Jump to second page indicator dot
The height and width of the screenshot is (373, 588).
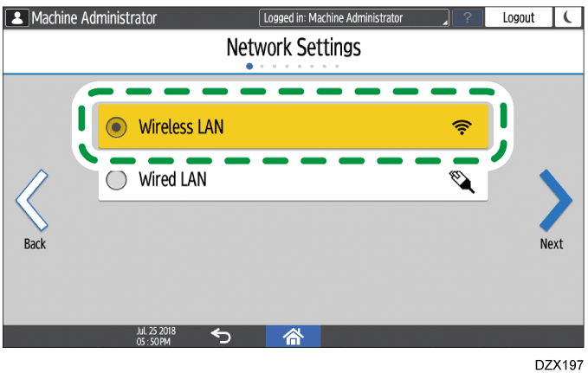tap(262, 67)
